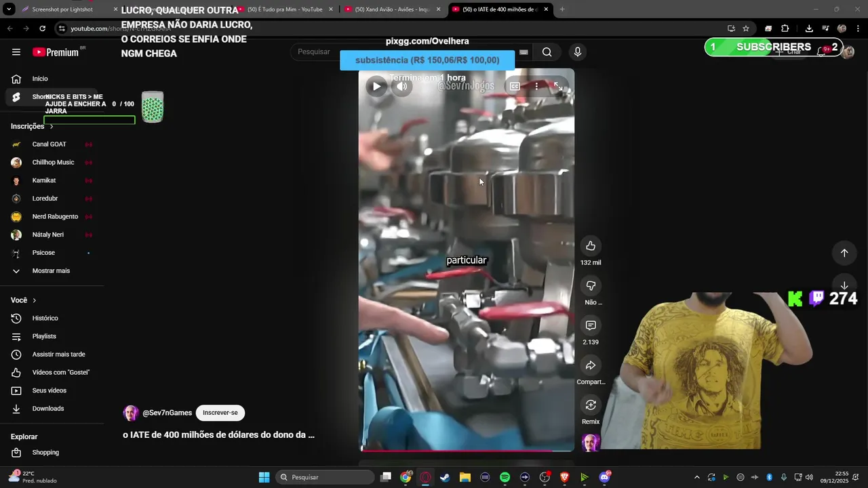Open Playlists in sidebar
The image size is (868, 488).
click(x=52, y=336)
